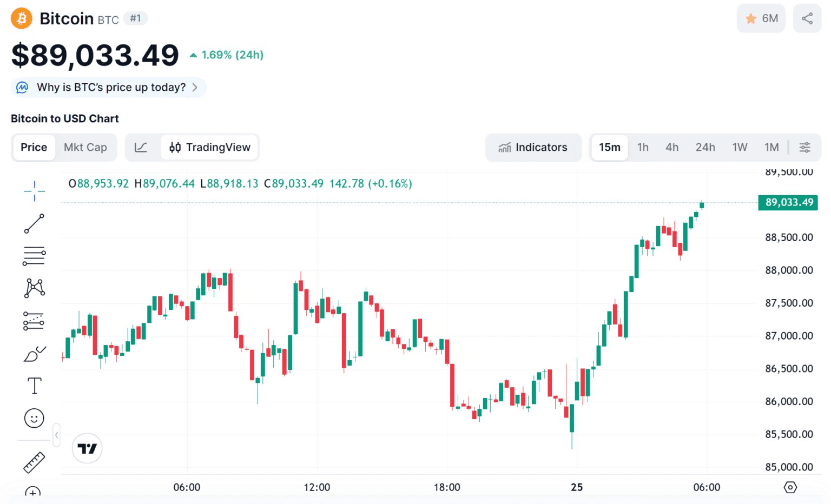Select the Text annotation tool
This screenshot has height=504, width=831.
click(34, 386)
